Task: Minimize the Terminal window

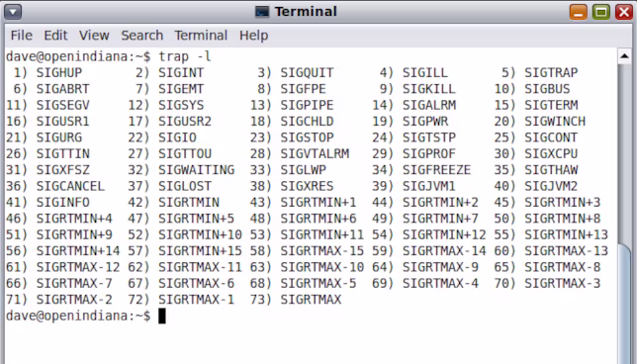Action: 578,12
